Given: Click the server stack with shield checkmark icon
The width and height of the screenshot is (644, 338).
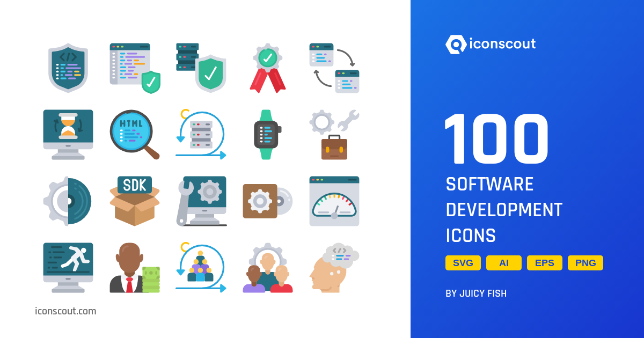Looking at the screenshot, I should tap(201, 67).
